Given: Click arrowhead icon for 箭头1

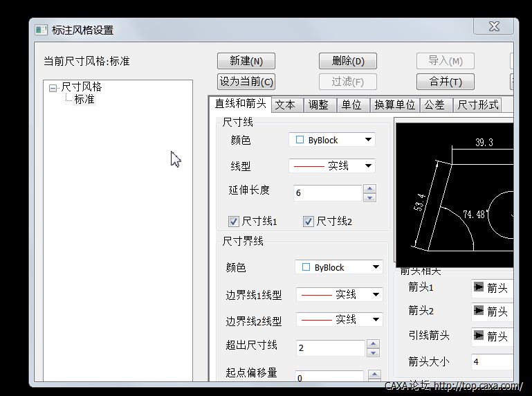Looking at the screenshot, I should pos(479,287).
